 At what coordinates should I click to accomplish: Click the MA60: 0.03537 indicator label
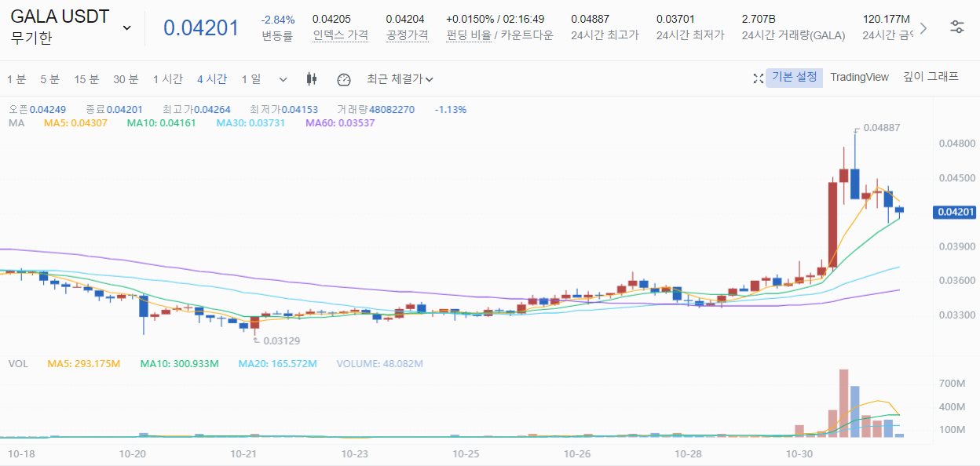click(340, 123)
